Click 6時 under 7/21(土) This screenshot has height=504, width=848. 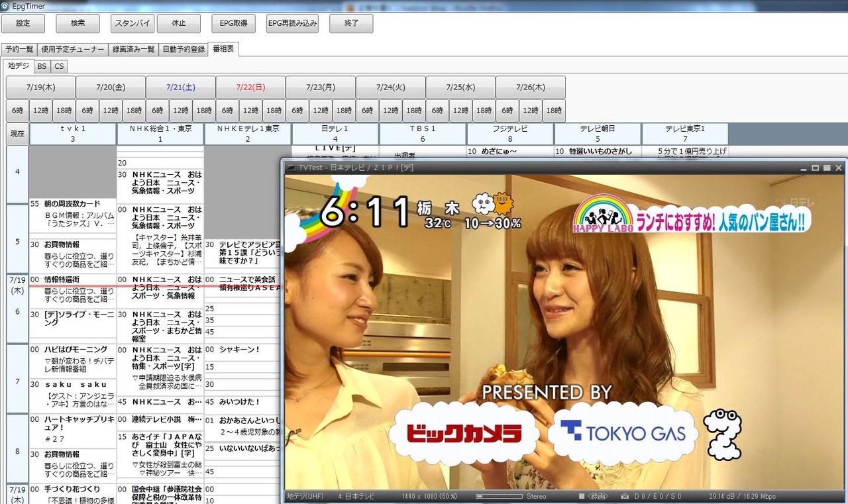click(x=158, y=111)
